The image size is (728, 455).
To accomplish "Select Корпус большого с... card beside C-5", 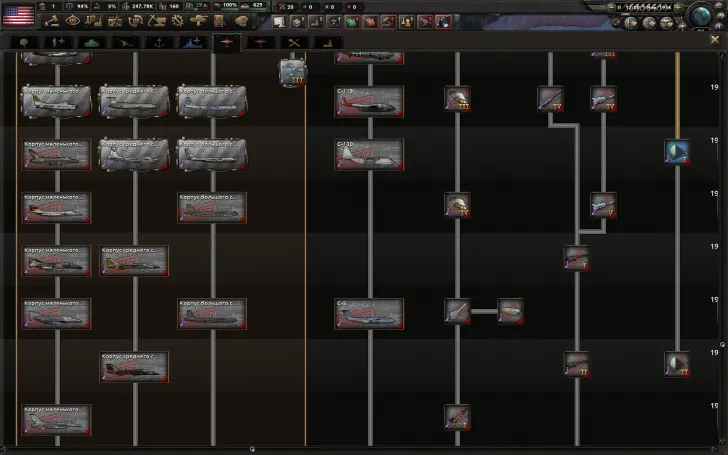I will (212, 314).
